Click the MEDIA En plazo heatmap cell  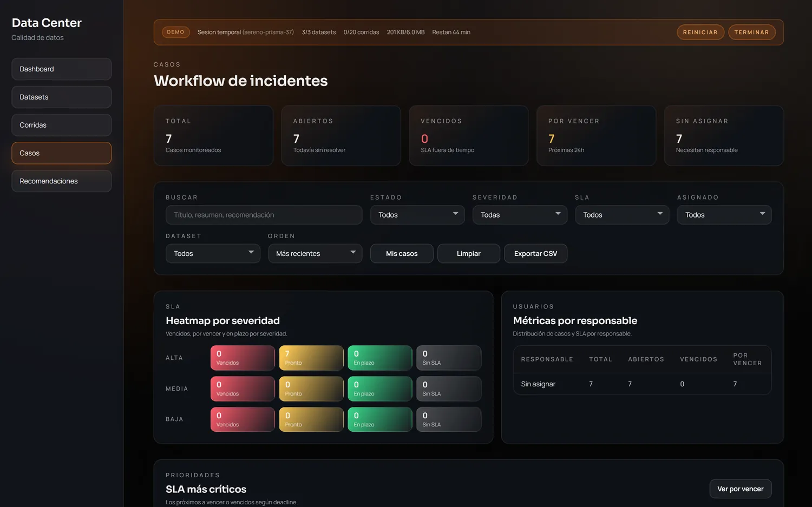pyautogui.click(x=380, y=389)
